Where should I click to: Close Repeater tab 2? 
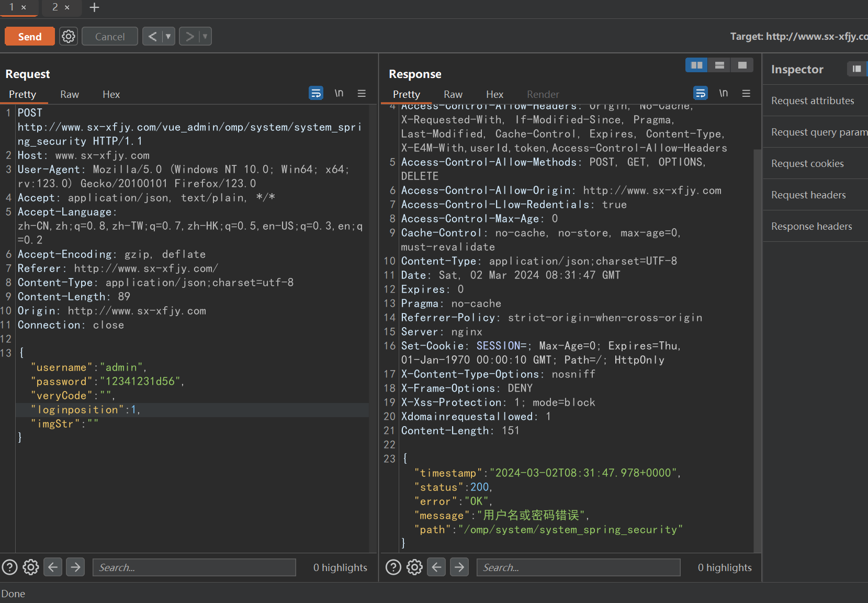[x=67, y=7]
